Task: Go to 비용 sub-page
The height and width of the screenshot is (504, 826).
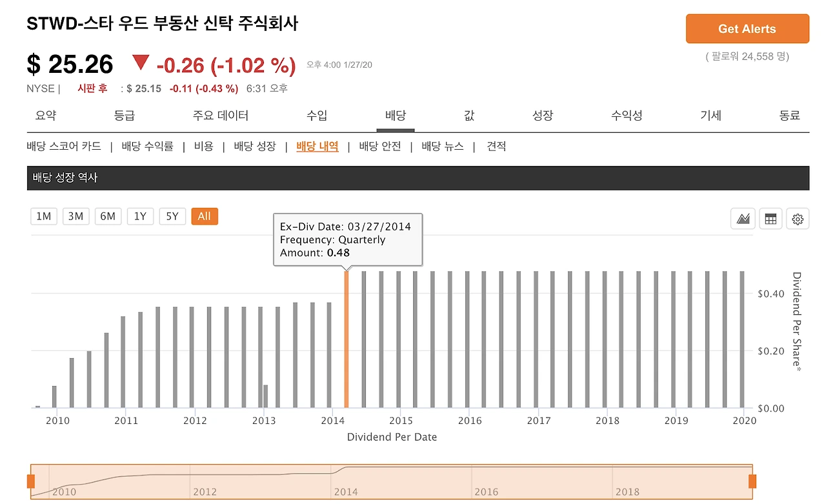Action: click(203, 146)
